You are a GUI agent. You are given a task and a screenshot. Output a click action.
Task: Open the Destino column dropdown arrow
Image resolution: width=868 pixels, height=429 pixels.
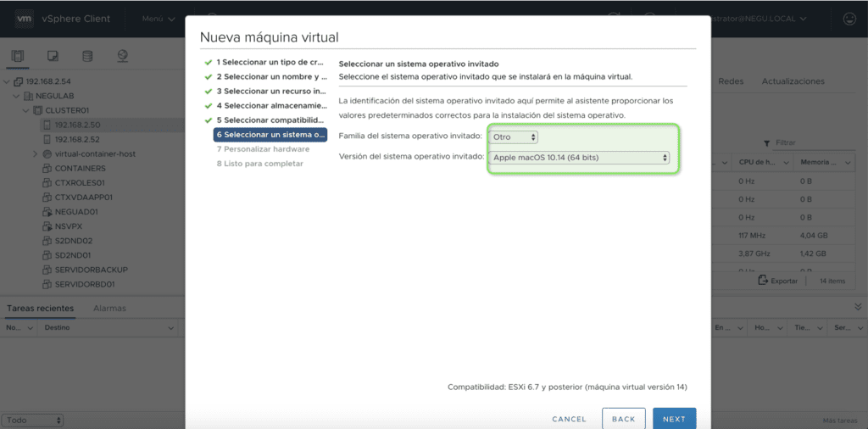[x=170, y=328]
